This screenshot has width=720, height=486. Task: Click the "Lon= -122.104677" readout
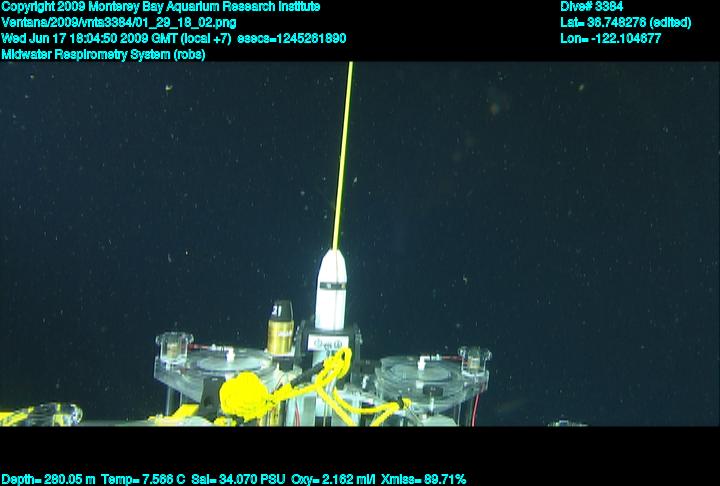coord(611,39)
